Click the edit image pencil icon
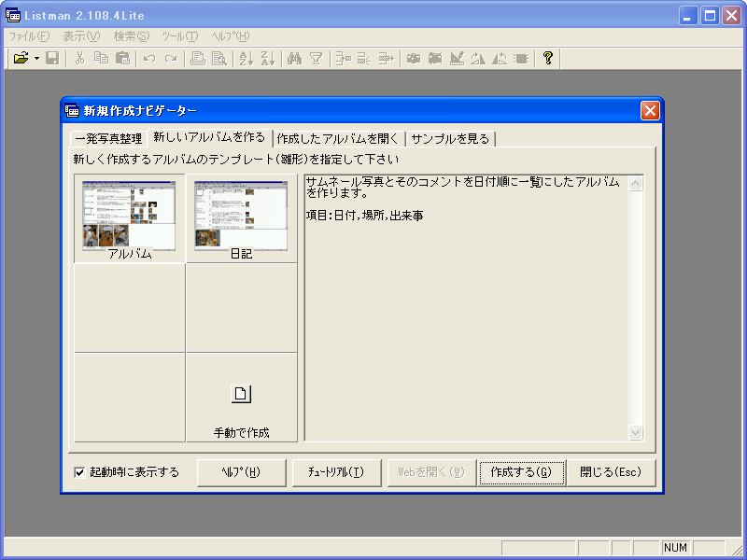747x560 pixels. 457,58
